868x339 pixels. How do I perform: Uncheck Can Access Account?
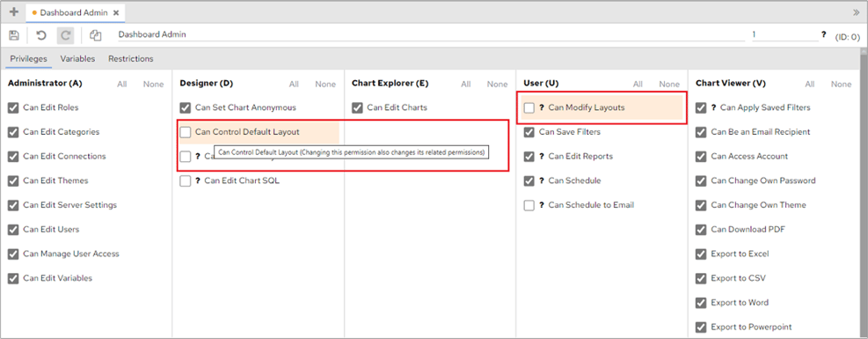tap(702, 157)
